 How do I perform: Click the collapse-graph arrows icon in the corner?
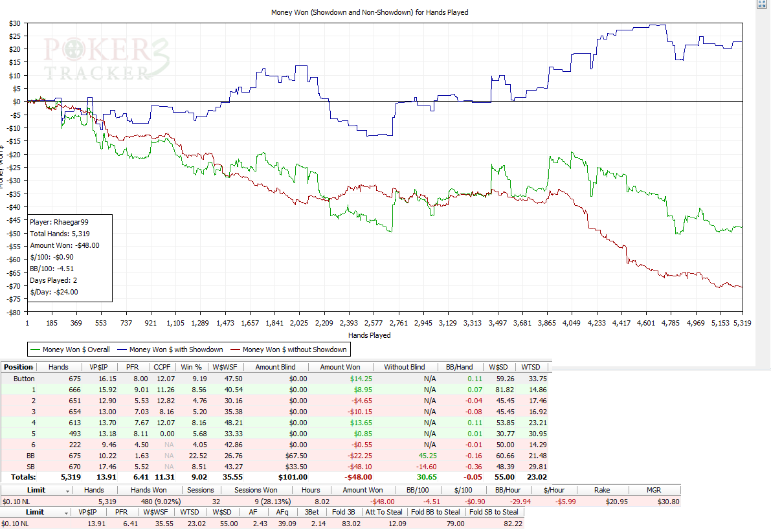762,4
